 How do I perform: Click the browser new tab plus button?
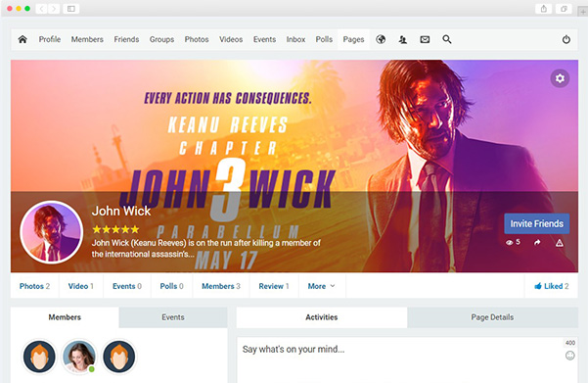583,12
